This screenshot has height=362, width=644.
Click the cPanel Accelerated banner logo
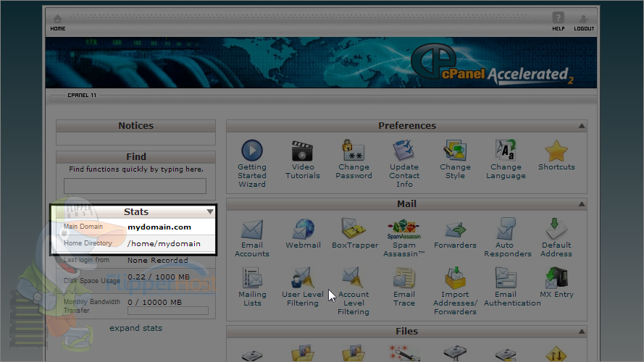[492, 65]
